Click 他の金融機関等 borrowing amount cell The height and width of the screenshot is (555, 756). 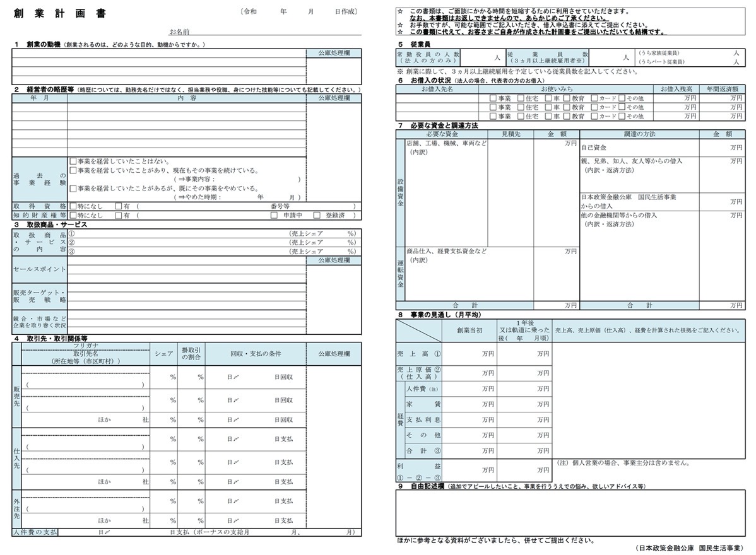[x=722, y=255]
